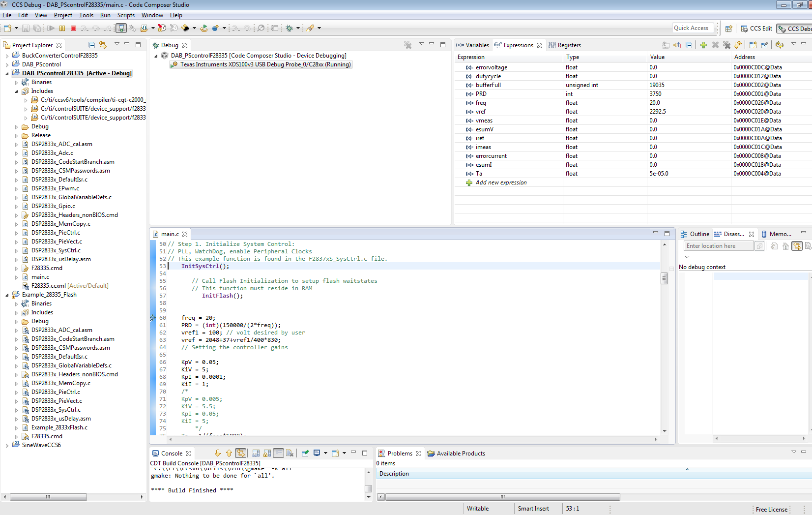Open the CCS Edit perspective
Image resolution: width=812 pixels, height=515 pixels.
(x=756, y=29)
